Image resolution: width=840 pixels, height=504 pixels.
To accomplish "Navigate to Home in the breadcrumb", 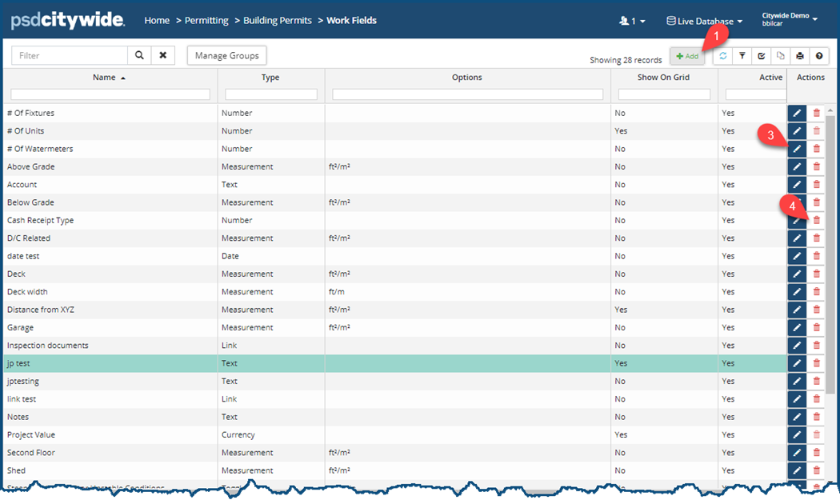I will pyautogui.click(x=157, y=20).
